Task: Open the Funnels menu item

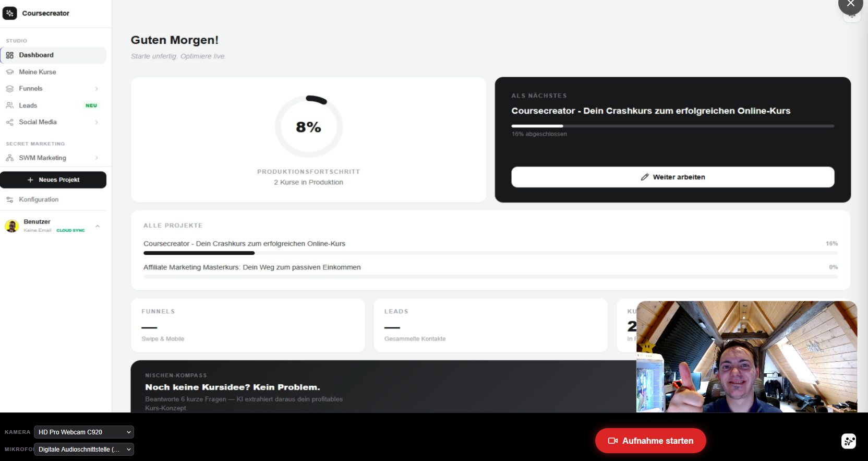Action: pyautogui.click(x=53, y=89)
